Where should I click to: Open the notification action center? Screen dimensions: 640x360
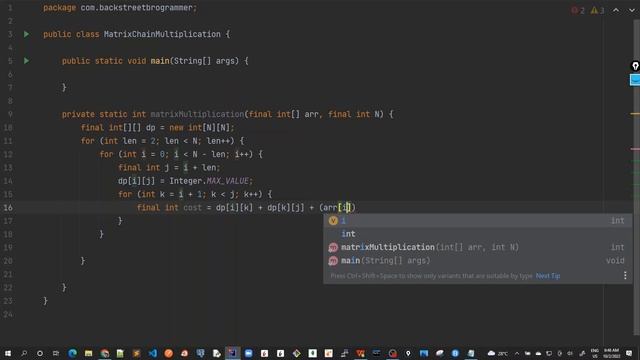(x=629, y=353)
